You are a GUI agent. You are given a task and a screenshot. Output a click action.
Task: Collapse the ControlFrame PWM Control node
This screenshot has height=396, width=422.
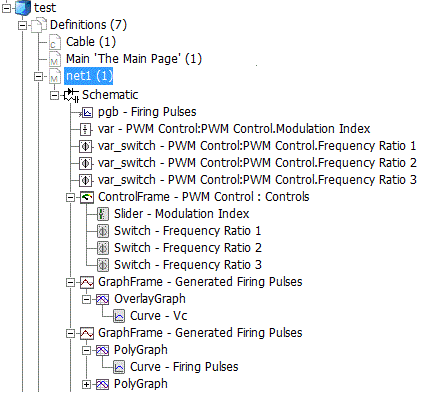point(70,198)
